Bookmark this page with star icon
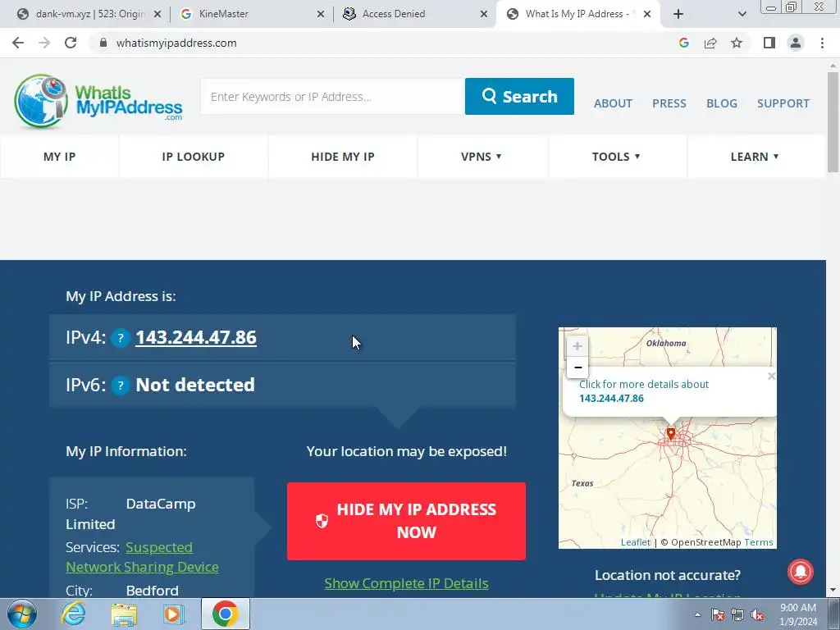Image resolution: width=840 pixels, height=630 pixels. point(737,43)
